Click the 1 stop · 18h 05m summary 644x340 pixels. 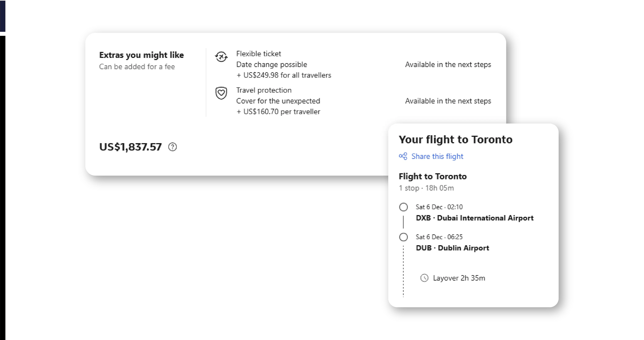tap(426, 188)
